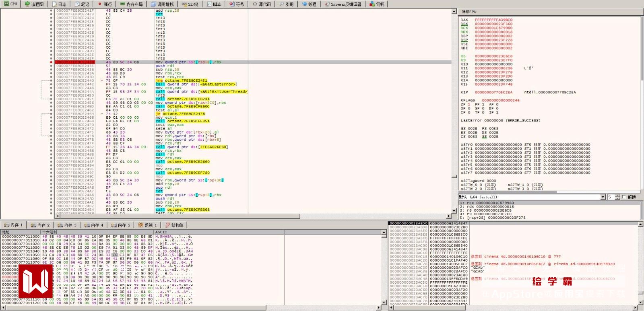
Task: Click the argument count spinner showing 5
Action: pos(614,197)
